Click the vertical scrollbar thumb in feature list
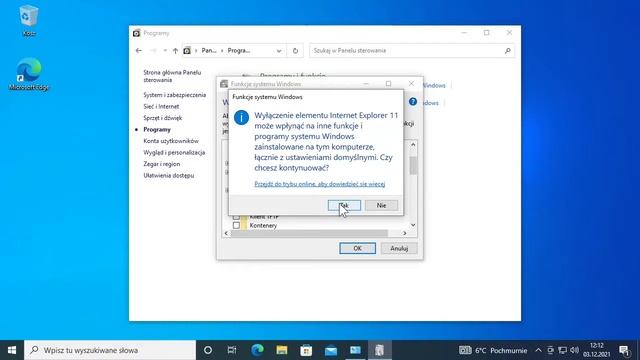Viewport: 640px width, 360px height. [413, 165]
